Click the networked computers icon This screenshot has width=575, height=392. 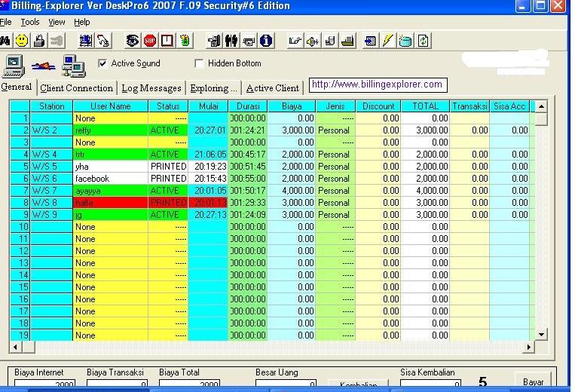point(74,66)
